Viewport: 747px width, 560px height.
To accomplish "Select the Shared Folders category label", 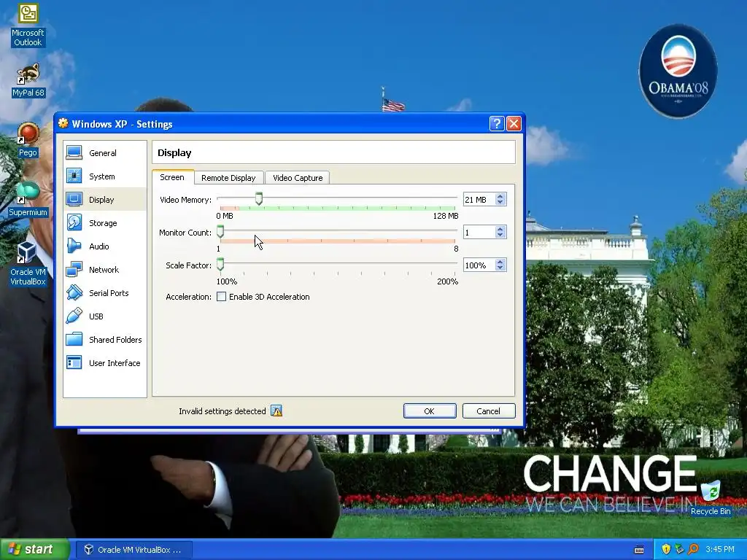I will tap(115, 340).
